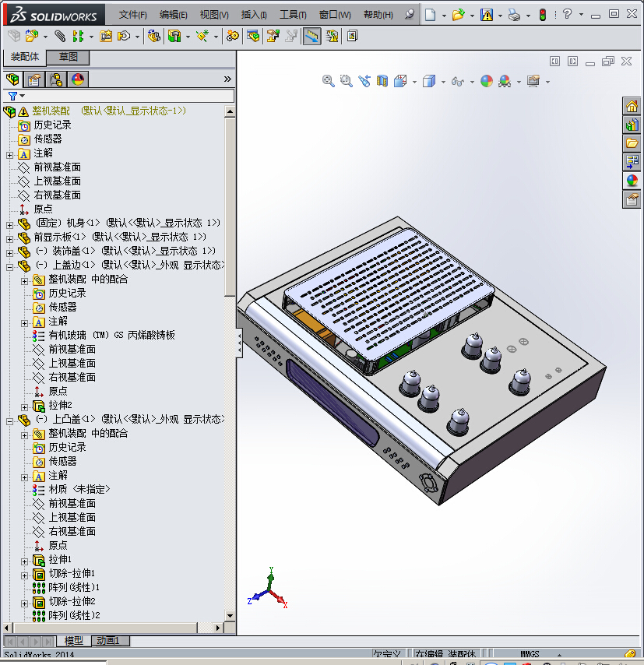Screen dimensions: 644x665
Task: Open the Assembly Features tool
Action: click(174, 37)
